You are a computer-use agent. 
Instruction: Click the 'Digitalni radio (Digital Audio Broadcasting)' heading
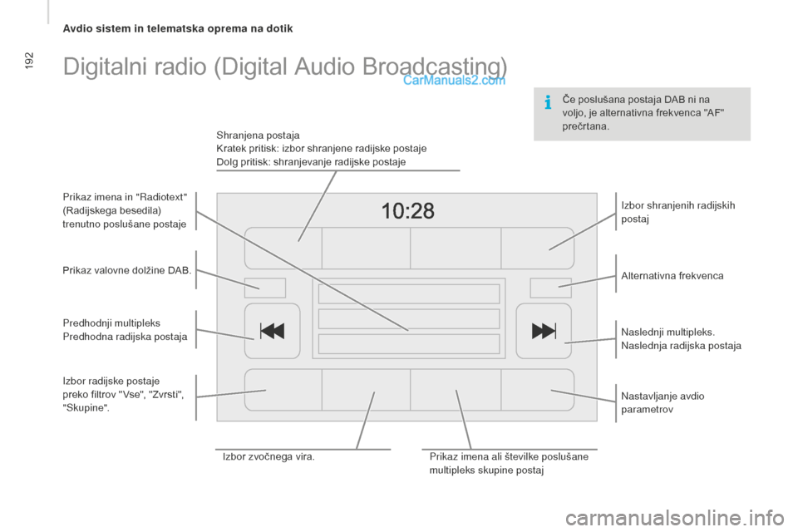tap(285, 66)
